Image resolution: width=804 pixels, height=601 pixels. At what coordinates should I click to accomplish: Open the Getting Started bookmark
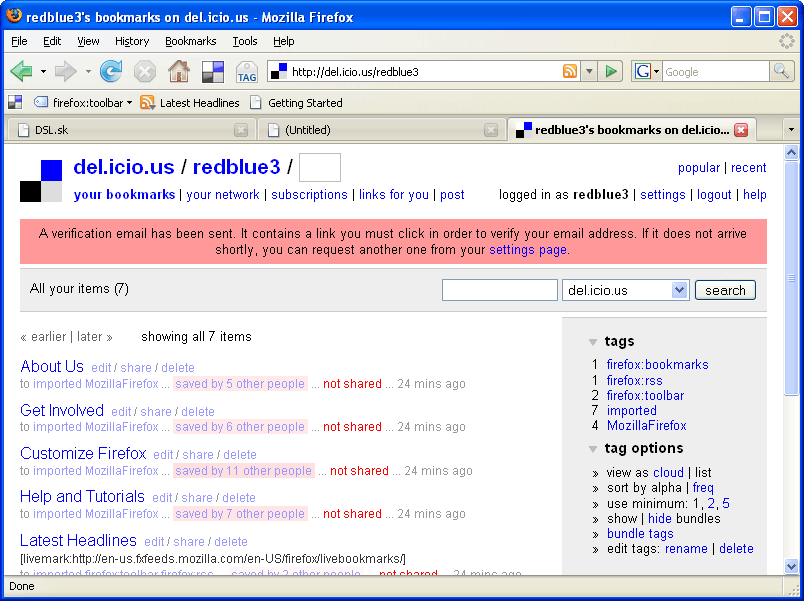click(x=296, y=103)
